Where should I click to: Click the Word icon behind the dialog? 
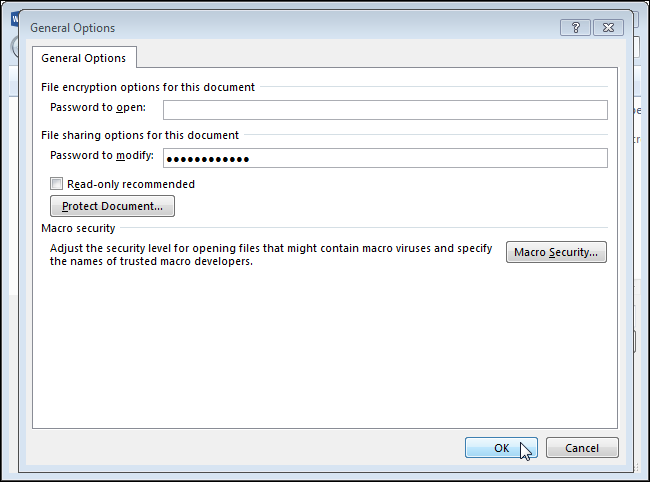[x=13, y=19]
